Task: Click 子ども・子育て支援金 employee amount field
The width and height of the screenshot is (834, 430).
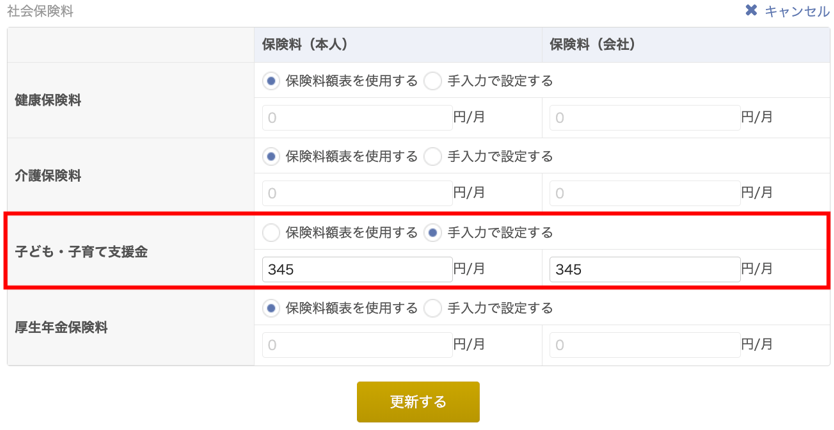Action: (357, 270)
